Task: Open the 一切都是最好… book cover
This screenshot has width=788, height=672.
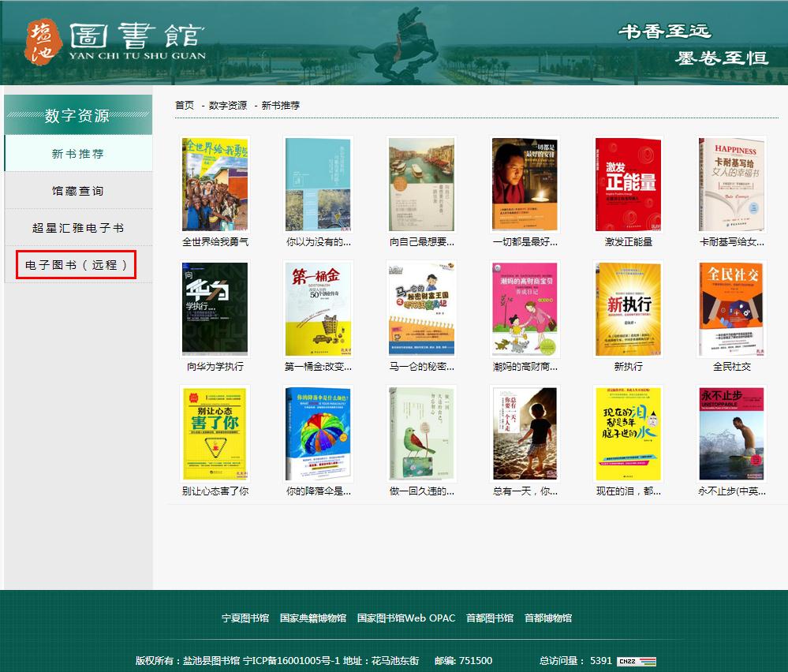Action: tap(525, 185)
